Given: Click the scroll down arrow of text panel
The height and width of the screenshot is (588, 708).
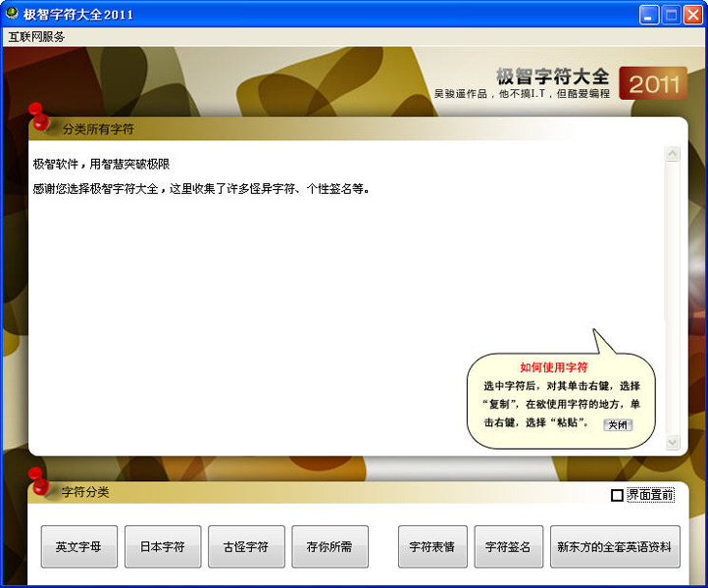Looking at the screenshot, I should [x=672, y=442].
